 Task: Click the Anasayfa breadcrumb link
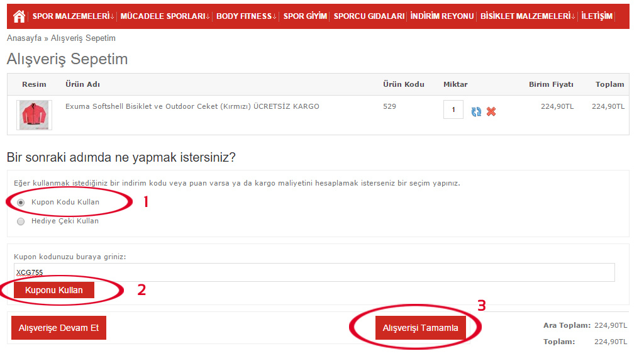point(24,38)
